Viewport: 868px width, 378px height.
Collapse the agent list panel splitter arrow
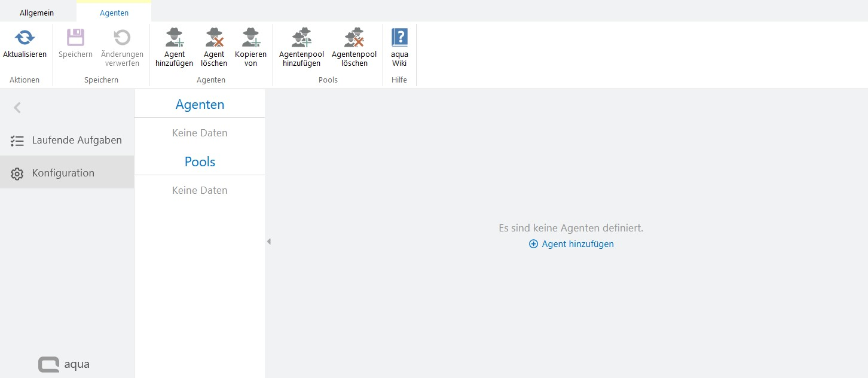tap(268, 242)
